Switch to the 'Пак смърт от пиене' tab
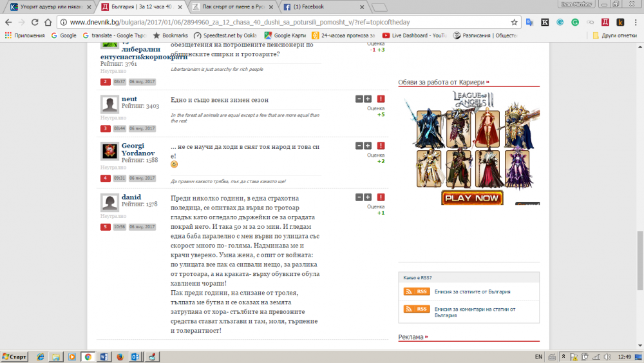 click(233, 6)
